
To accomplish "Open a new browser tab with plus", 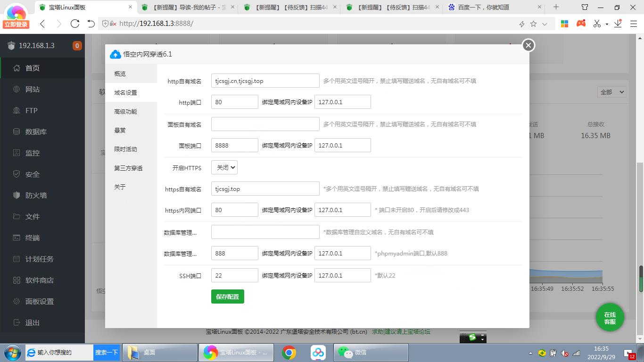I will (556, 7).
